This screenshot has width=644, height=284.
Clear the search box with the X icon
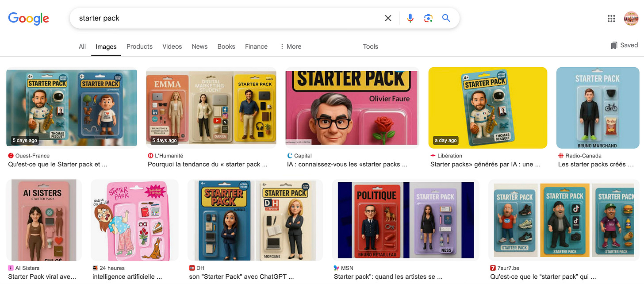tap(388, 18)
